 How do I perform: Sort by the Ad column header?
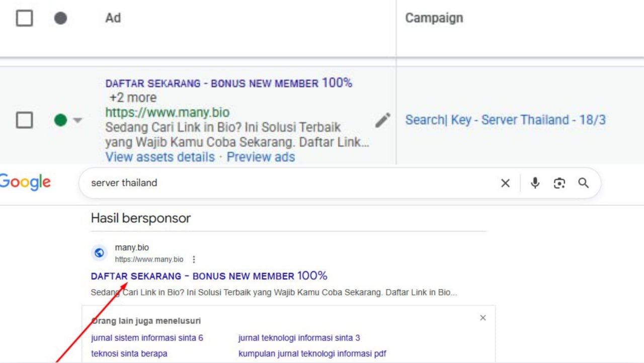click(113, 18)
